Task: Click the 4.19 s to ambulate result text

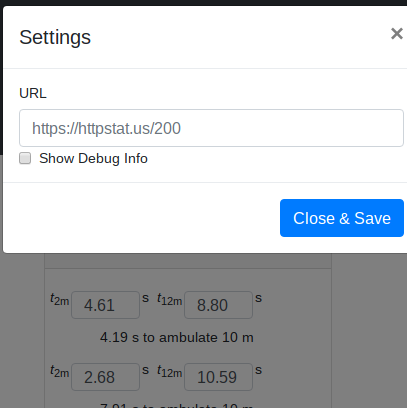Action: point(177,337)
